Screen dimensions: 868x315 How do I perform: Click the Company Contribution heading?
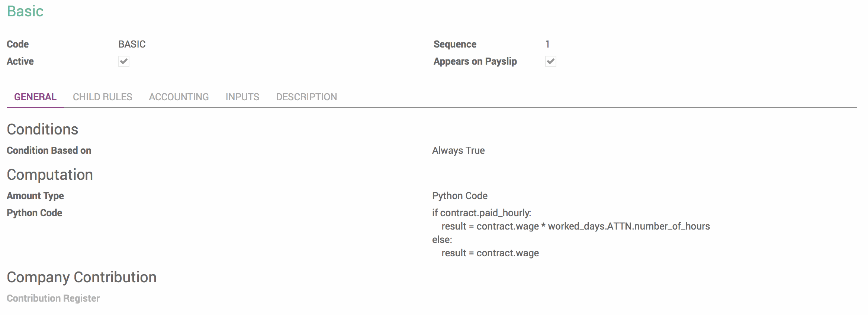82,277
